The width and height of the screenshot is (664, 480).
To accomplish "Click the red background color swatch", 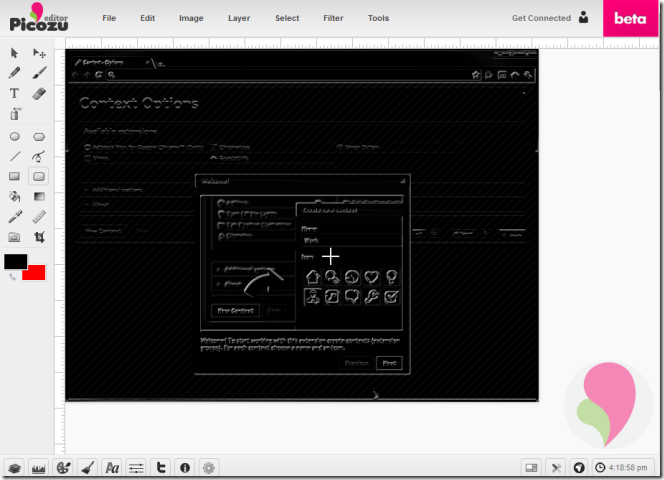I will point(34,273).
